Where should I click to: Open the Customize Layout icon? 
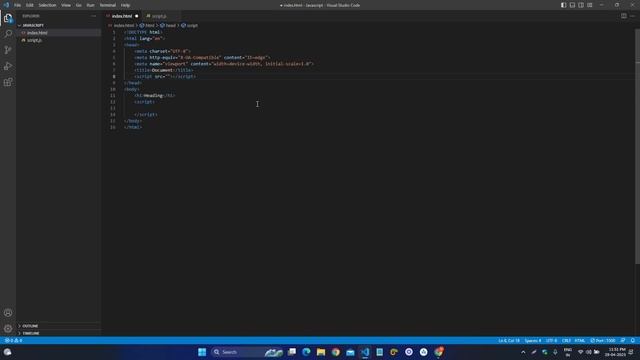point(590,5)
